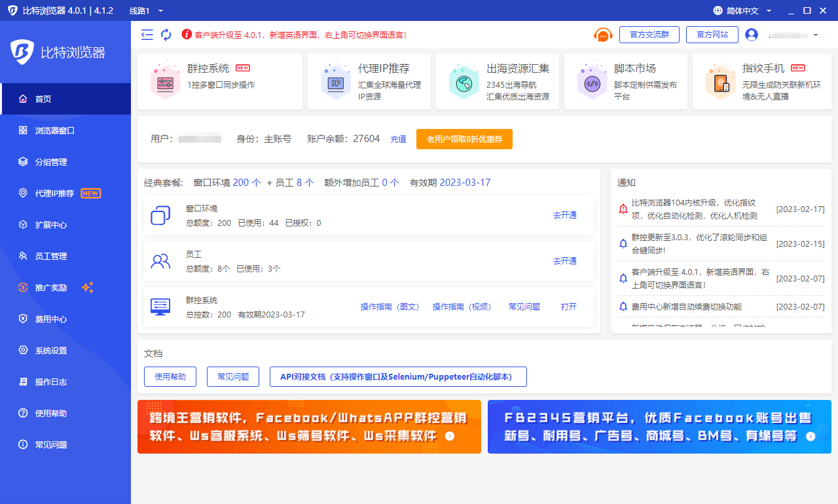Select 费用中心 in the sidebar
The image size is (838, 504).
[x=51, y=319]
